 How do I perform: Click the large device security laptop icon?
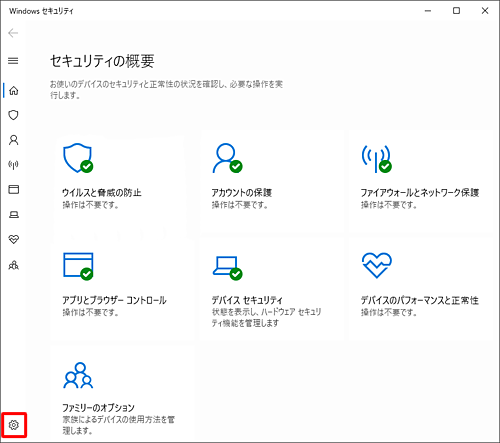click(x=227, y=268)
